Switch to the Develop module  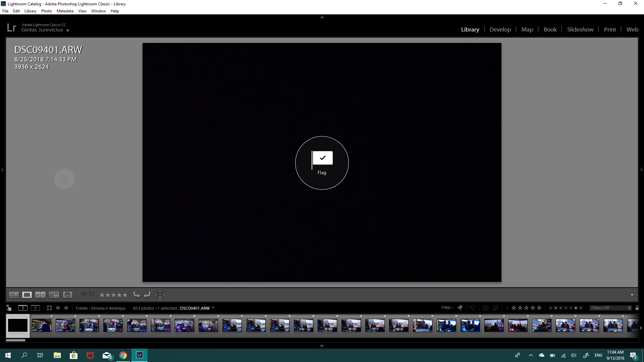[500, 29]
